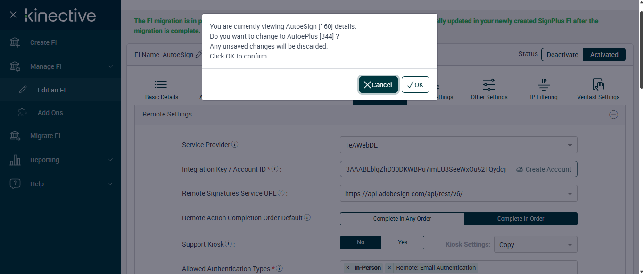Open the Kiosk Settings Copy dropdown
The height and width of the screenshot is (274, 644).
point(535,245)
